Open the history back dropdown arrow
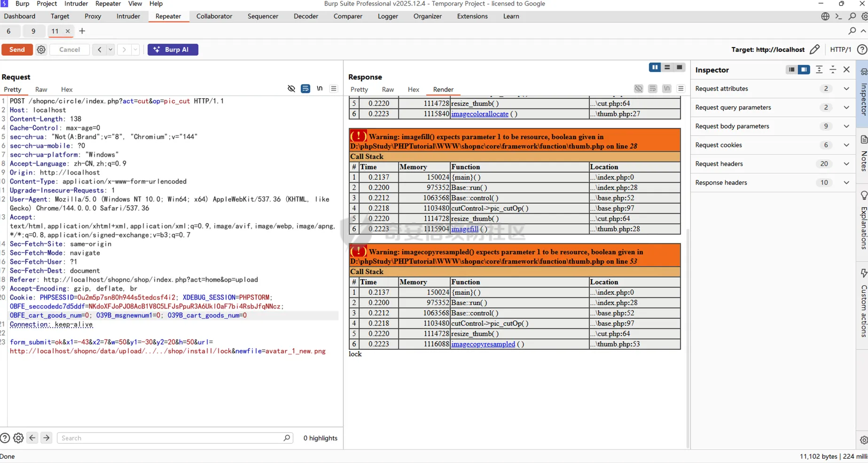Image resolution: width=868 pixels, height=463 pixels. 110,50
